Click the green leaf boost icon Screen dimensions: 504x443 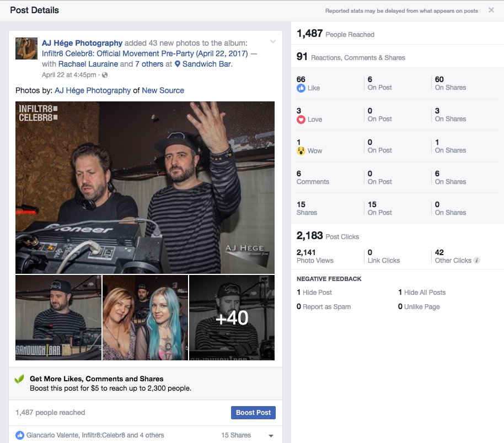click(19, 379)
